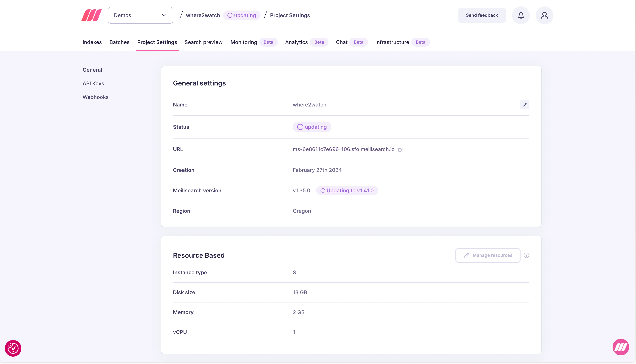Click the Manage resources button

pyautogui.click(x=488, y=255)
